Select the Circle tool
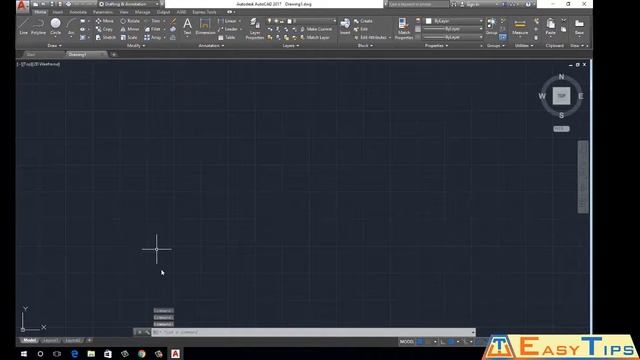 56,27
